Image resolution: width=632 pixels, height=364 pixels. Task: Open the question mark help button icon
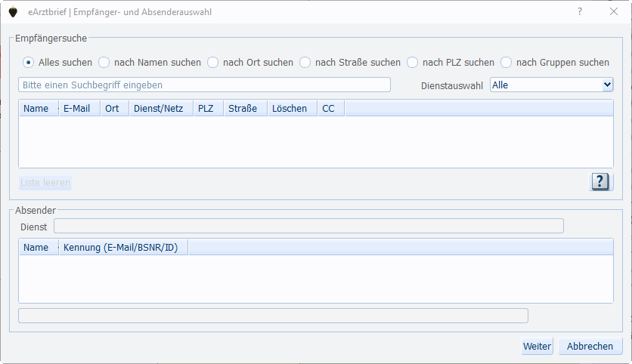click(x=600, y=182)
